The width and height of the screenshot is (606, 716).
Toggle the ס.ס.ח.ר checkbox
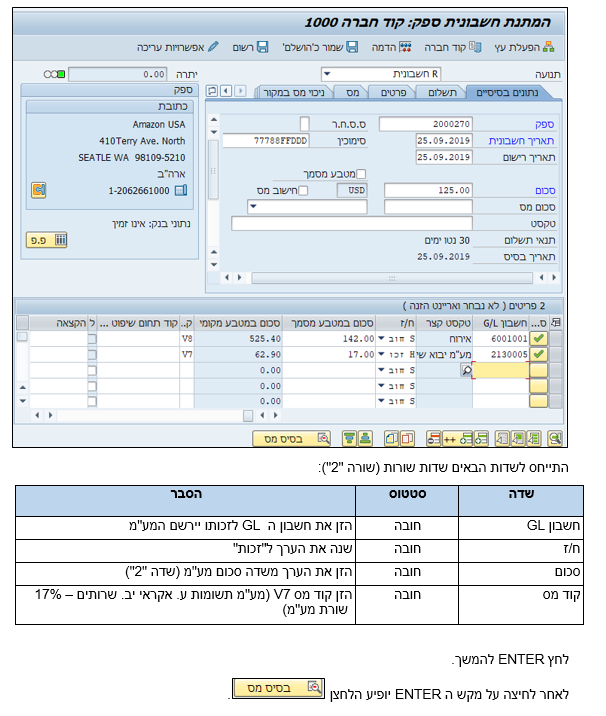pyautogui.click(x=305, y=124)
